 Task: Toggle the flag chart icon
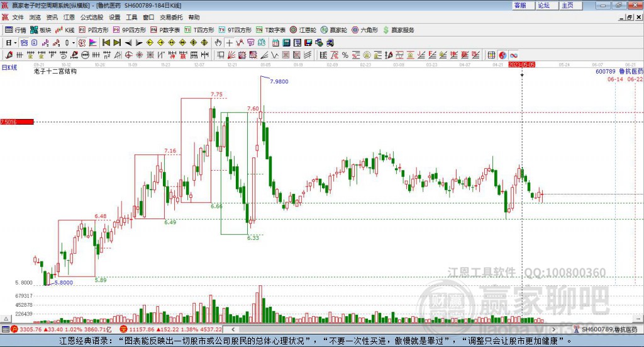(93, 43)
